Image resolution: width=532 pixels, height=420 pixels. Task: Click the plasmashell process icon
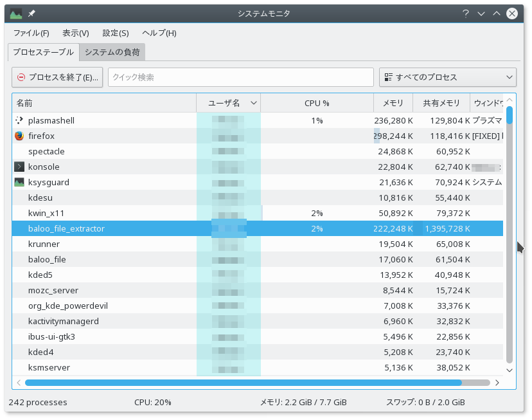coord(19,120)
